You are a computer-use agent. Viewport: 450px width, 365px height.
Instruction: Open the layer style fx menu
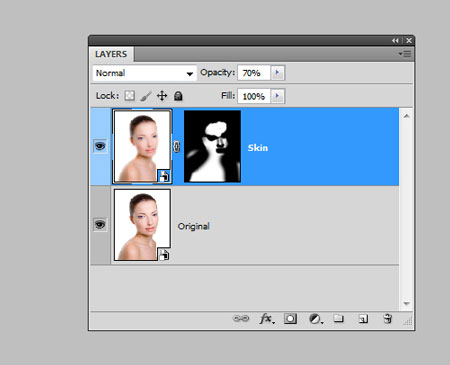tap(267, 319)
